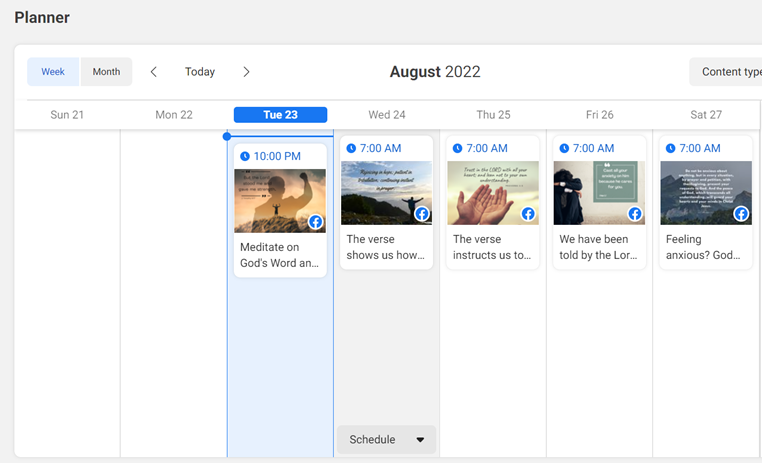Click the next week arrow
This screenshot has width=762, height=463.
click(246, 72)
